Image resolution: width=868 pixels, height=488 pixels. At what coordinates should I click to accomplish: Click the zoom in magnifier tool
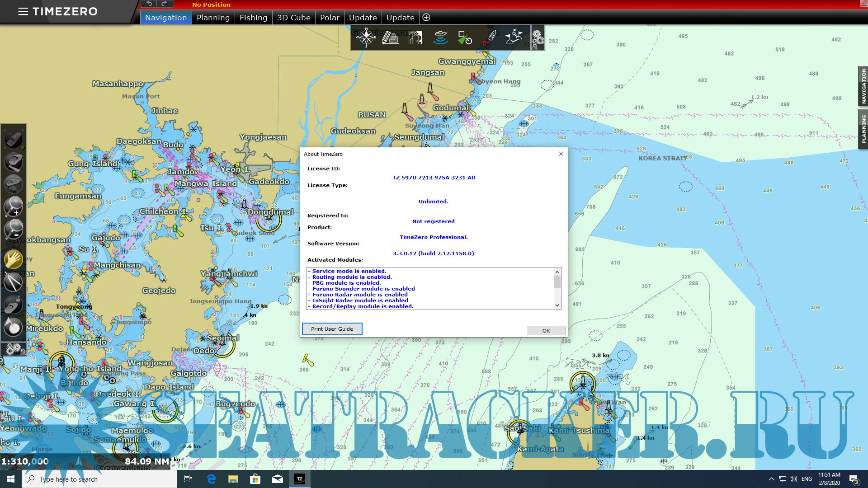14,206
